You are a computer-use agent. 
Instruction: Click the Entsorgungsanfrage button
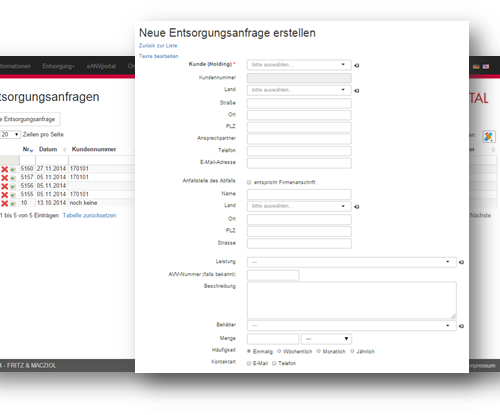pos(30,119)
